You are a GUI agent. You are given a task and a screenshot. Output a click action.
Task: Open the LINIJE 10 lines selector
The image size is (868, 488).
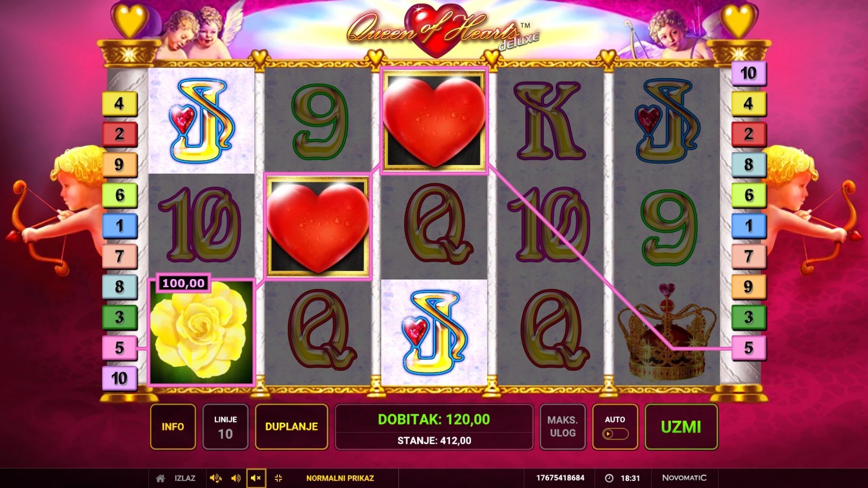[225, 426]
